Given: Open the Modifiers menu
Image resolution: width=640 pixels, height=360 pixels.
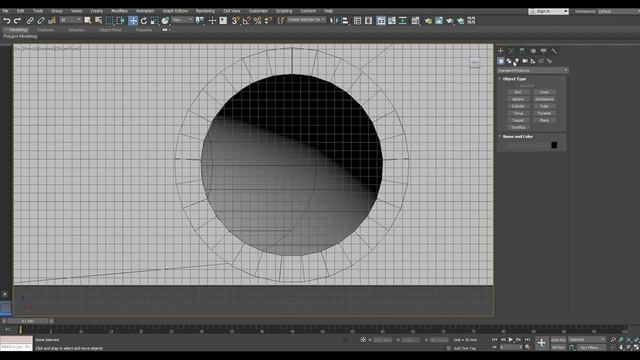Looking at the screenshot, I should click(119, 11).
